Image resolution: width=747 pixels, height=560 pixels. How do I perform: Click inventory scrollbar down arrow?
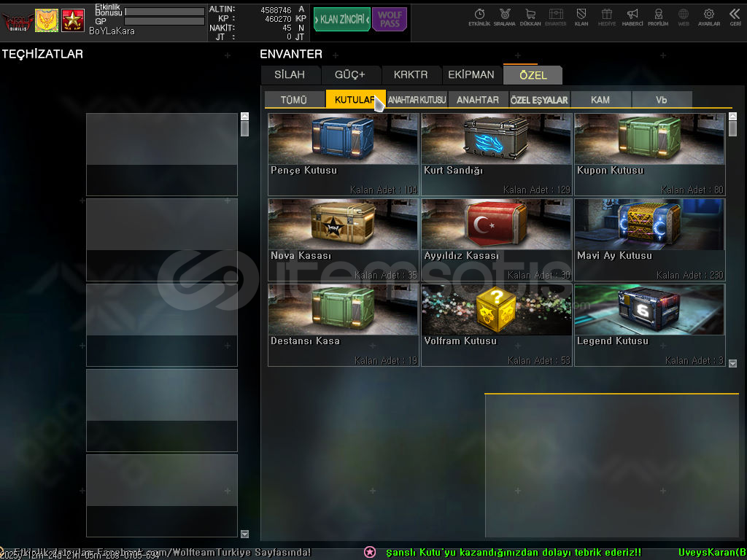click(732, 363)
